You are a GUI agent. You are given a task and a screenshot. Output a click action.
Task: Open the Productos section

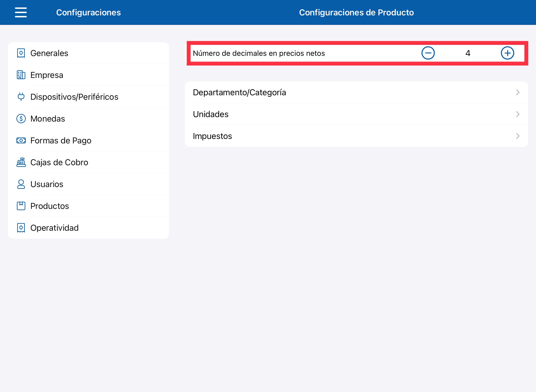coord(89,206)
